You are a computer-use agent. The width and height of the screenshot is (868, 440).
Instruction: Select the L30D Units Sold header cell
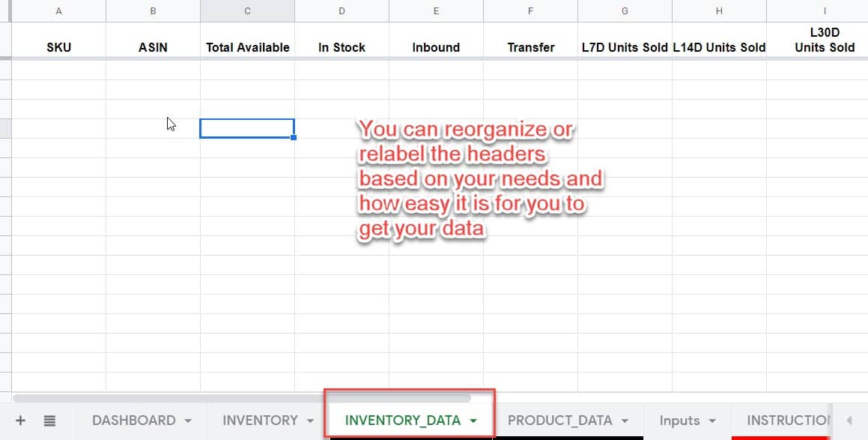[x=824, y=41]
